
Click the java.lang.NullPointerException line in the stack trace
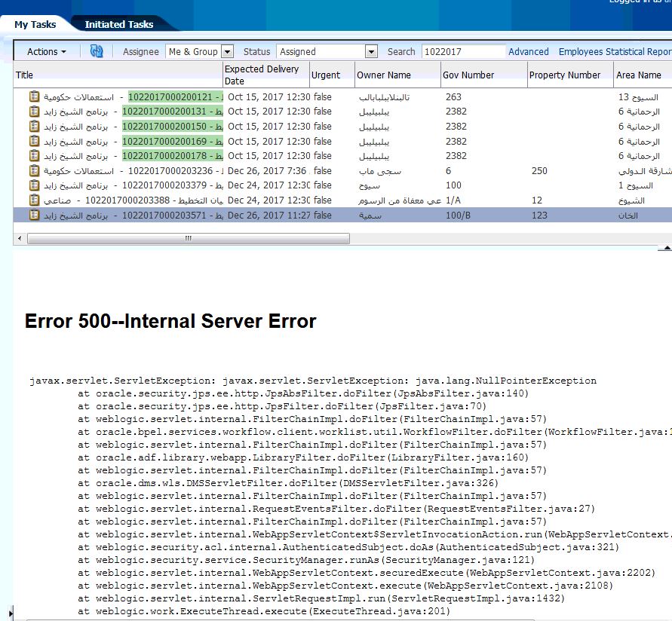pyautogui.click(x=313, y=381)
